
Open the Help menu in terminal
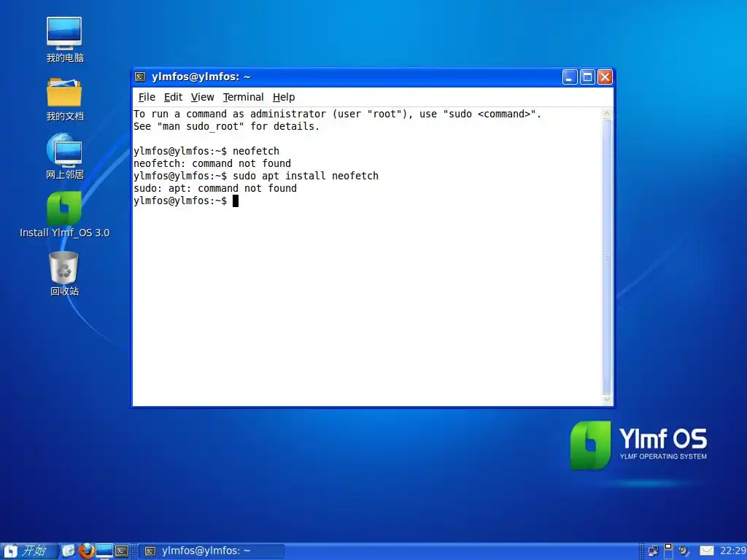tap(284, 97)
